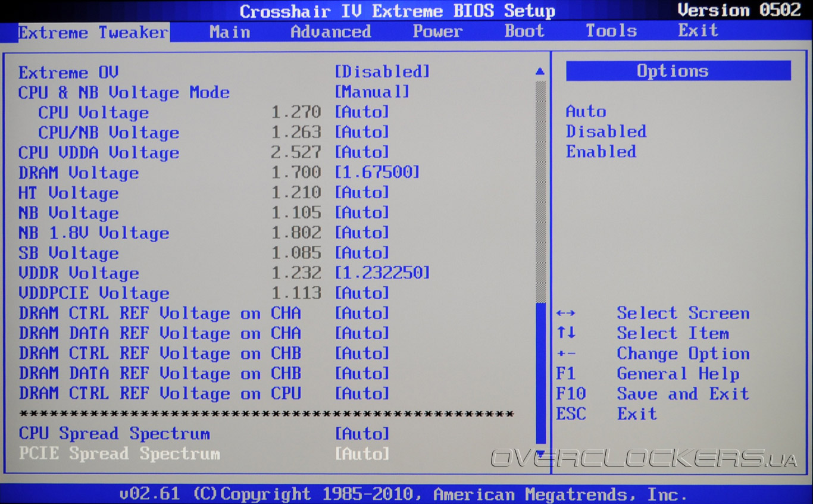The image size is (813, 504).
Task: Click the Crosshair IV Extreme BIOS Setup title
Action: (398, 11)
